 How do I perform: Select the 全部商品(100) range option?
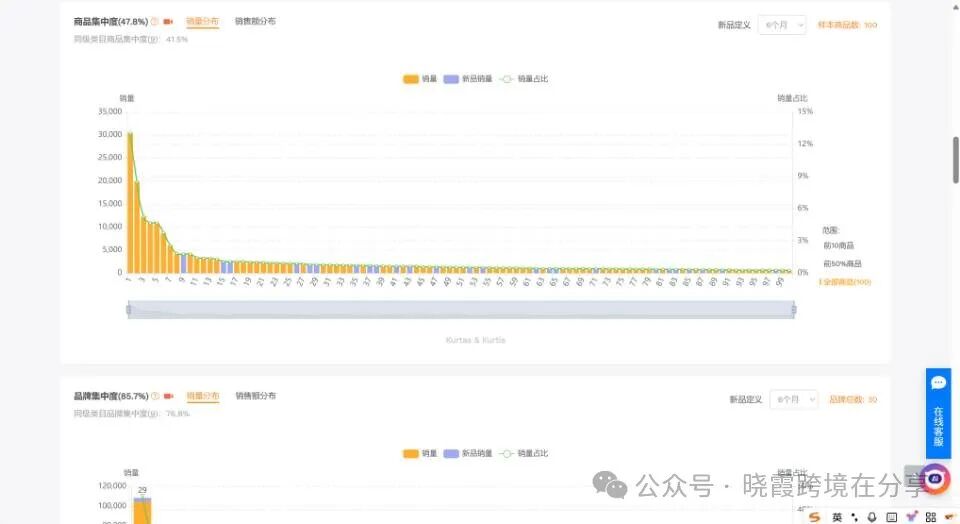click(x=846, y=282)
